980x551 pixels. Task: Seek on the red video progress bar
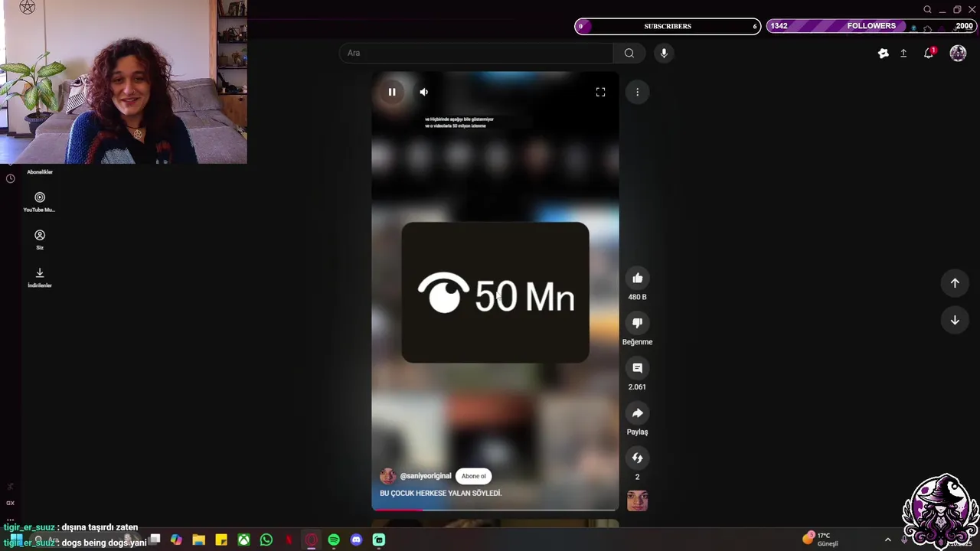point(495,509)
